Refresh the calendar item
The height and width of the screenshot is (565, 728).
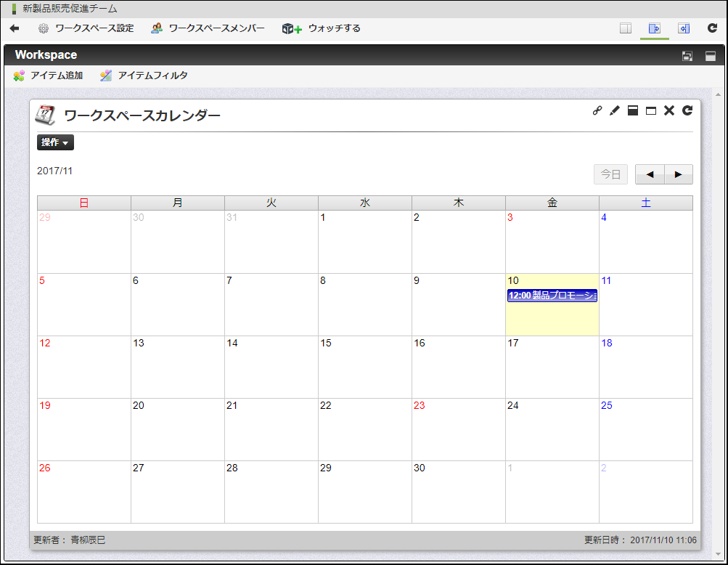(x=687, y=110)
